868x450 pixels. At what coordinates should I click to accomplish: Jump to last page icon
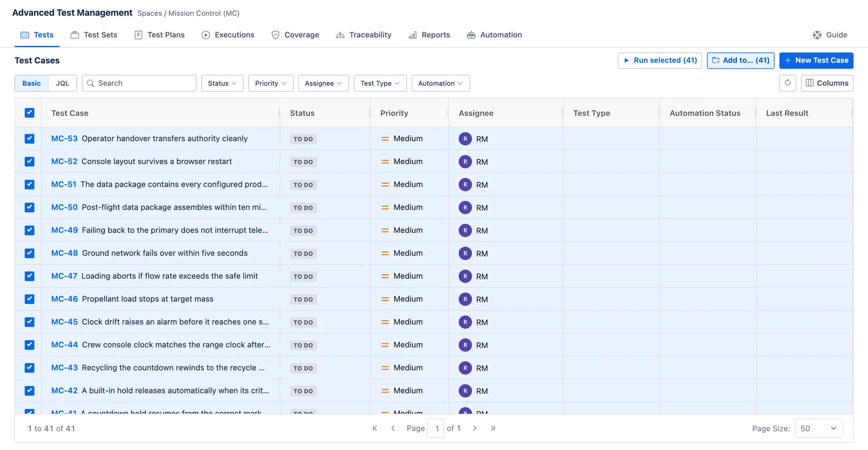point(493,428)
